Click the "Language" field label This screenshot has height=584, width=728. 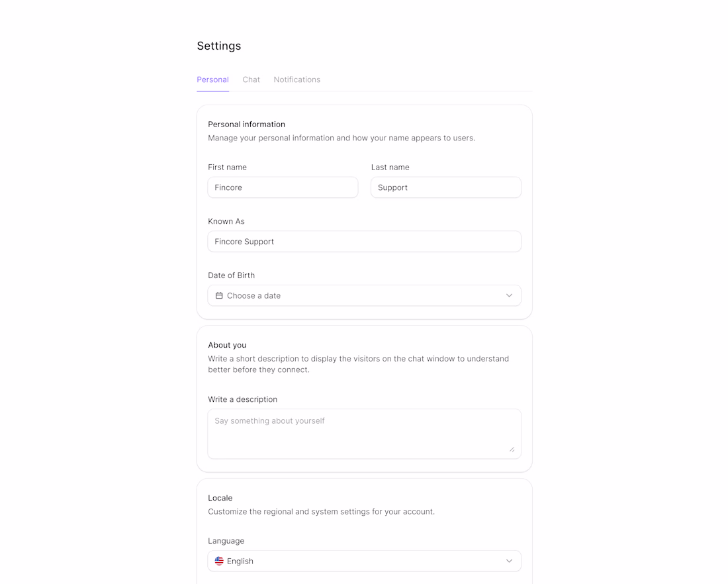click(226, 541)
